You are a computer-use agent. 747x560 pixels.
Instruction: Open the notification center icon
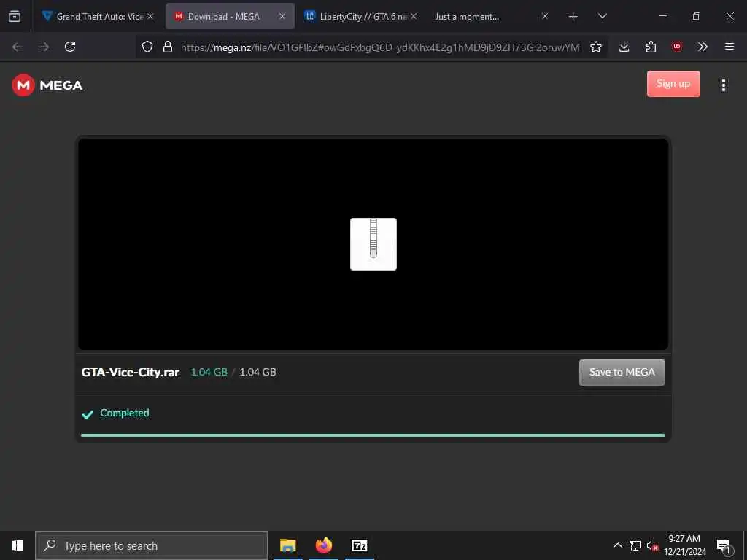click(x=724, y=546)
